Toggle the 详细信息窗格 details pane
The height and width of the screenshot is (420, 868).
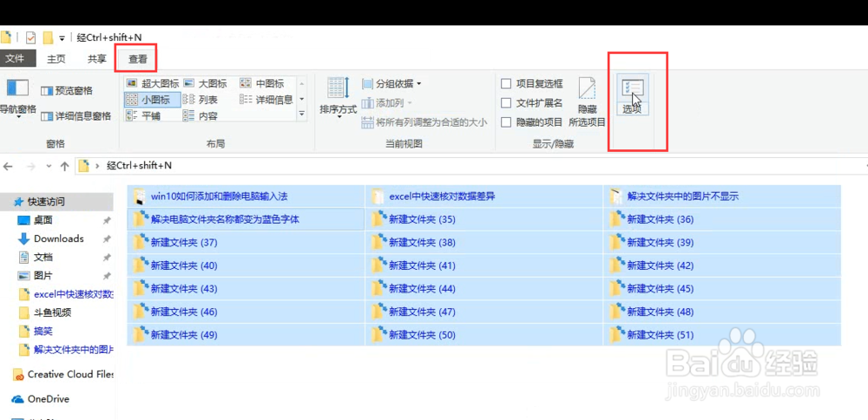76,115
